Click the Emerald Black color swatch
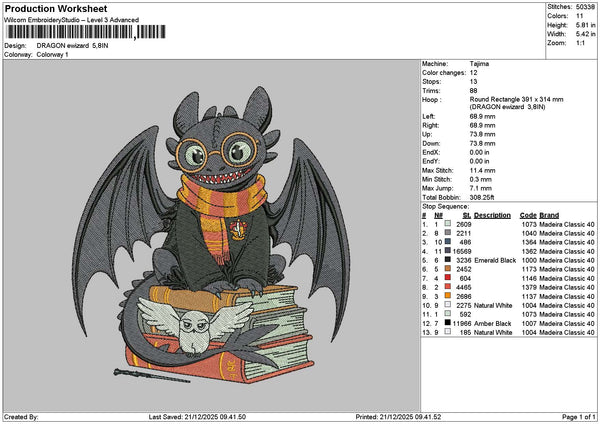The width and height of the screenshot is (600, 424). pos(448,260)
